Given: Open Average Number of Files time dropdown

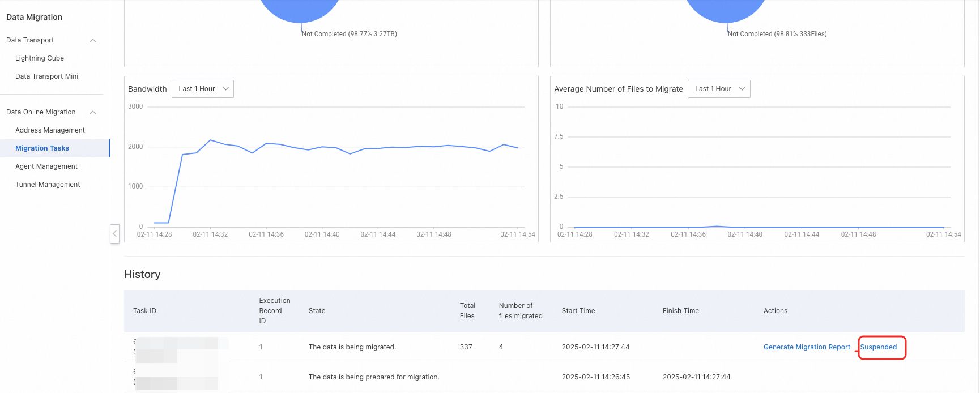Looking at the screenshot, I should 719,89.
